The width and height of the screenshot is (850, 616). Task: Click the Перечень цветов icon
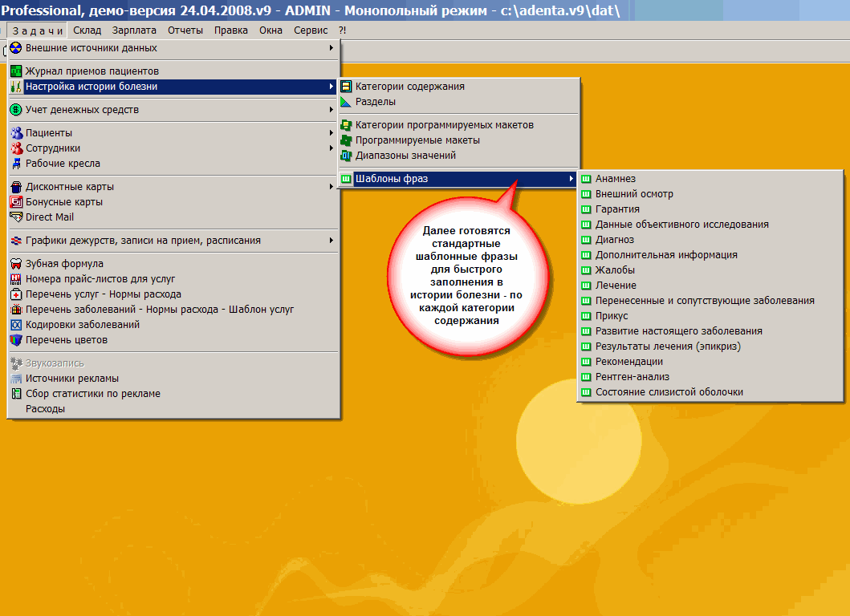coord(16,340)
